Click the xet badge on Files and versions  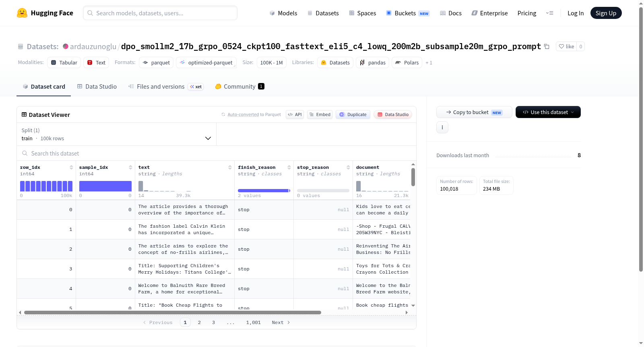(x=196, y=87)
